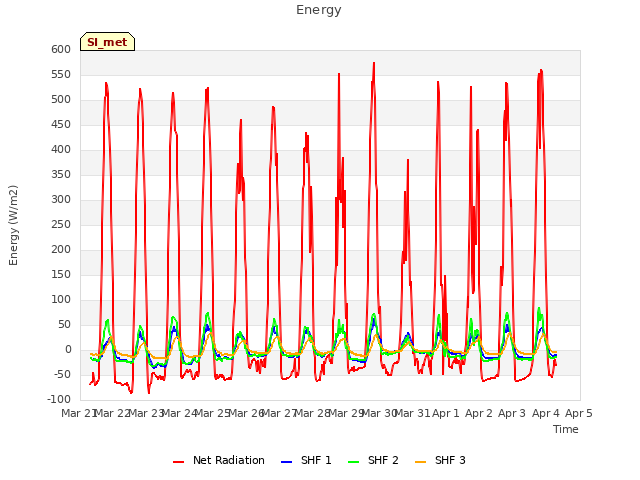
Task: Click the Mar 24 date label
Action: click(x=179, y=413)
